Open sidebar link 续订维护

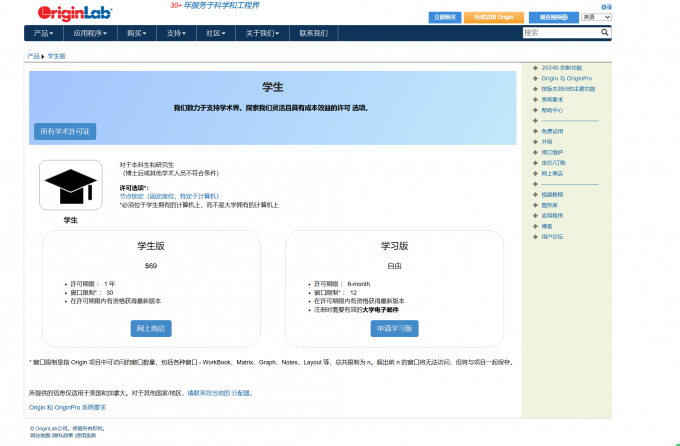(552, 152)
